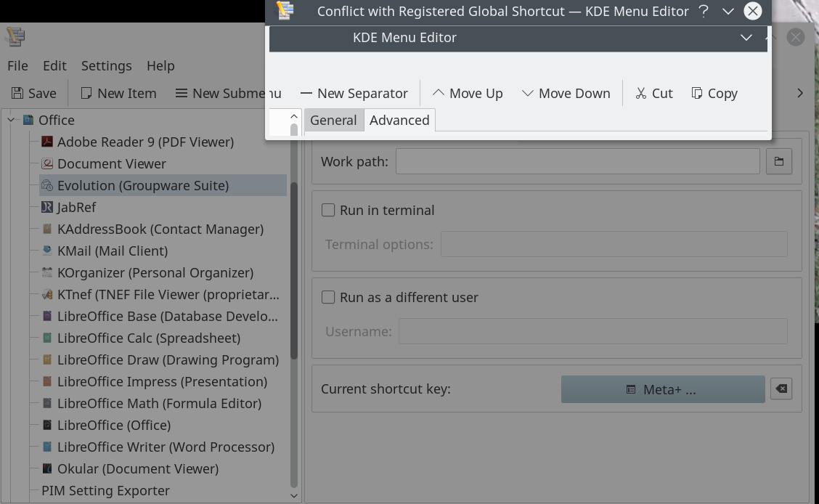
Task: Select LibreOffice Impress icon
Action: [47, 382]
